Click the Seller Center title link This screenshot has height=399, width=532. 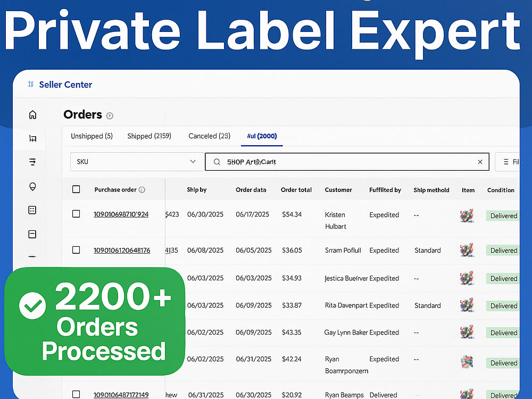tap(65, 85)
